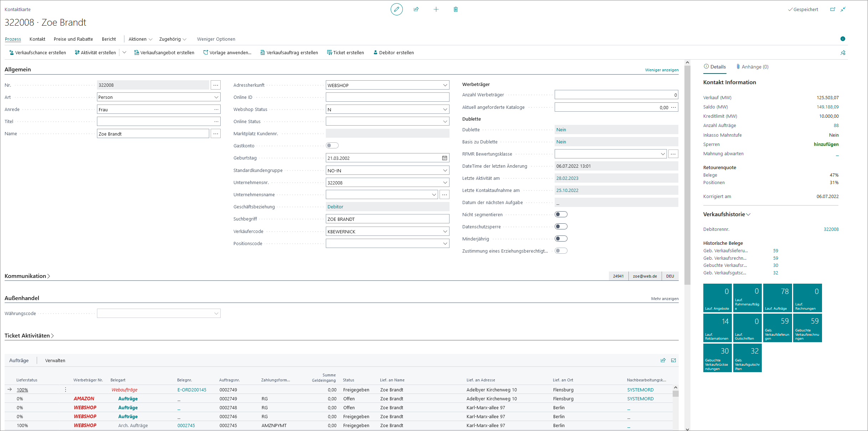
Task: Switch to Anhänge (0) tab
Action: 752,67
